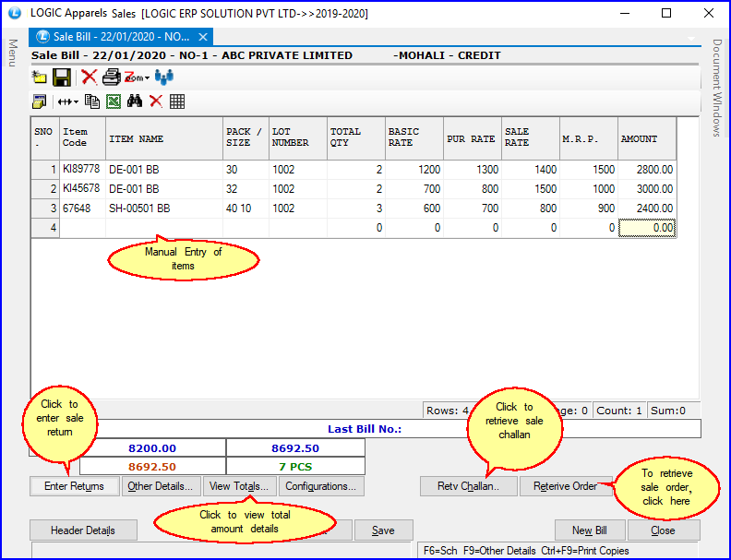Image resolution: width=731 pixels, height=560 pixels.
Task: Click item code 67648 cell
Action: [x=82, y=209]
